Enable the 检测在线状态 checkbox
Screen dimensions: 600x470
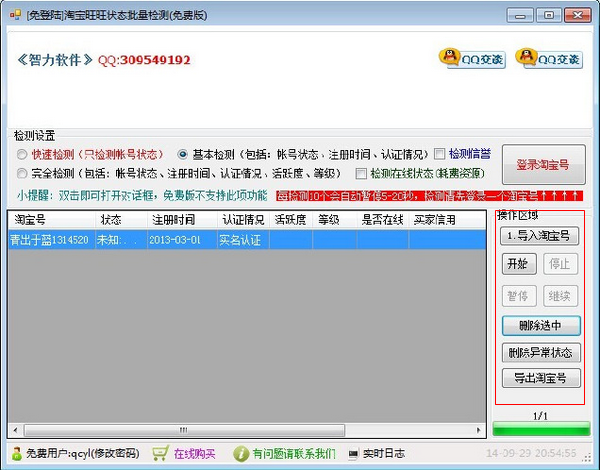pos(361,173)
